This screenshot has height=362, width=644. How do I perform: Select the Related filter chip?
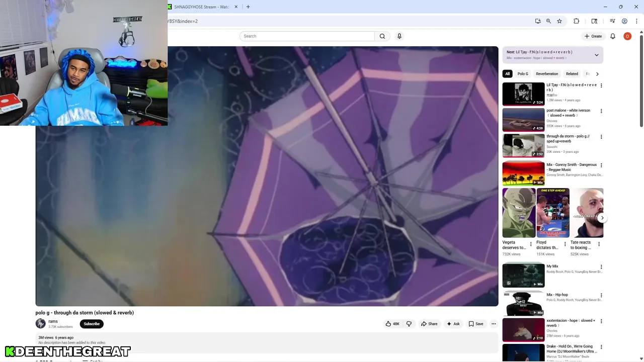tap(572, 74)
